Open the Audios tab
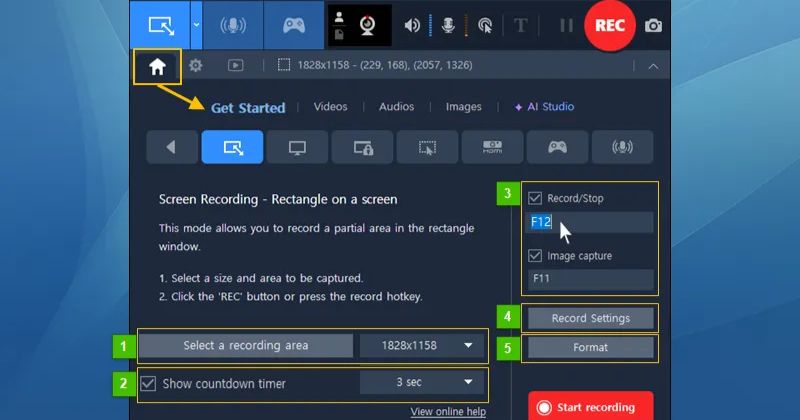This screenshot has height=420, width=800. [396, 107]
